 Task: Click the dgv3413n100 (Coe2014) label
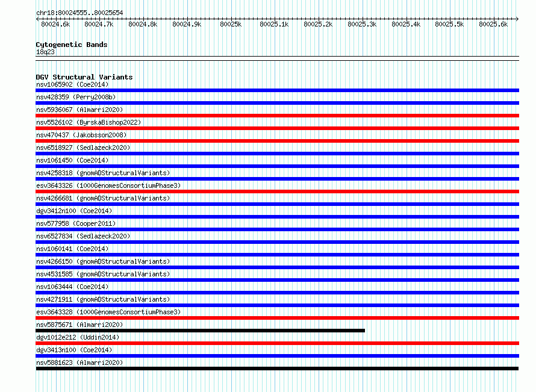pyautogui.click(x=74, y=350)
